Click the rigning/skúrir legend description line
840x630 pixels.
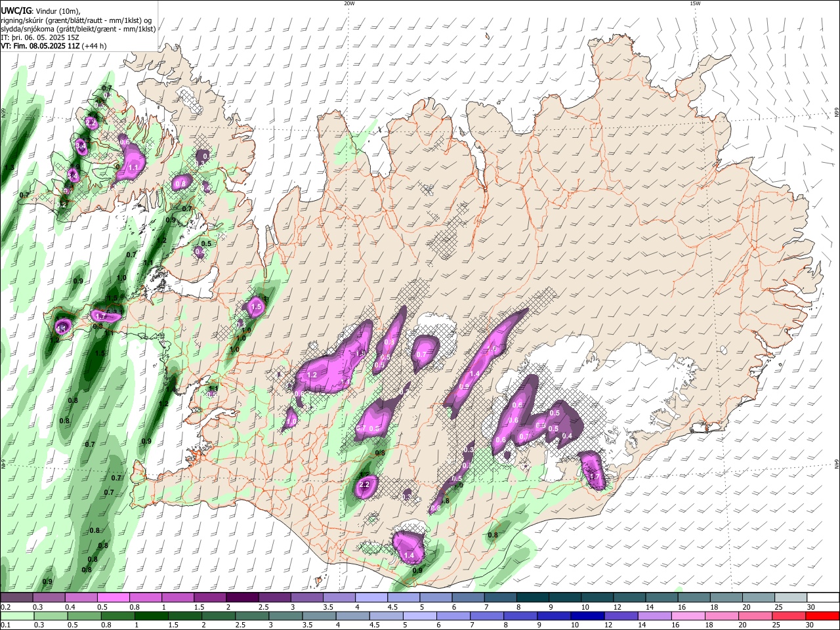click(76, 20)
